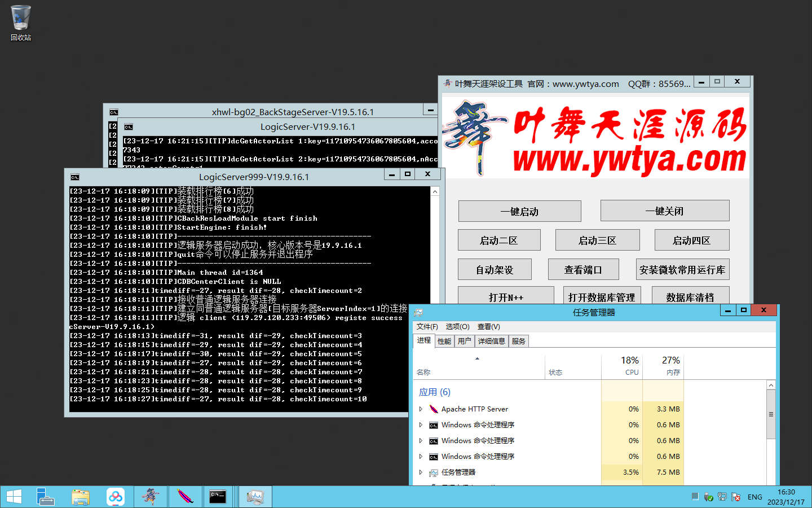The height and width of the screenshot is (508, 812).
Task: Minimize the xhwl-bg02_BackStageServer window
Action: pyautogui.click(x=431, y=111)
